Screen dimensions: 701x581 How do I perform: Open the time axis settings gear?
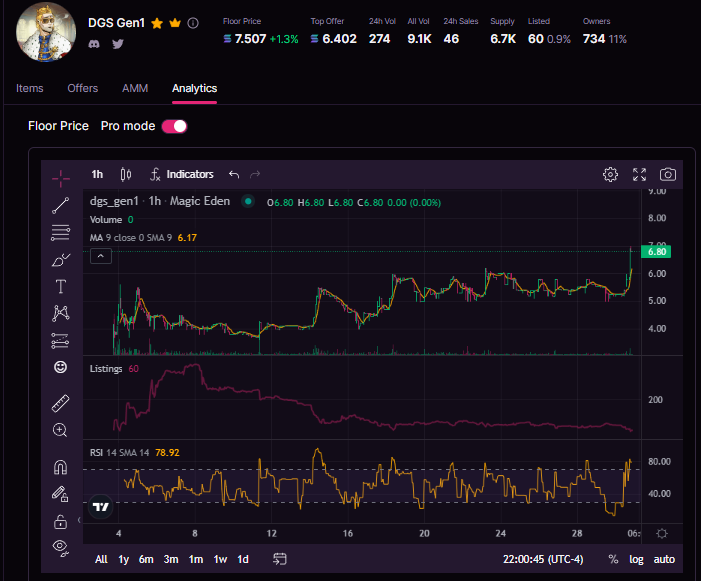[662, 534]
